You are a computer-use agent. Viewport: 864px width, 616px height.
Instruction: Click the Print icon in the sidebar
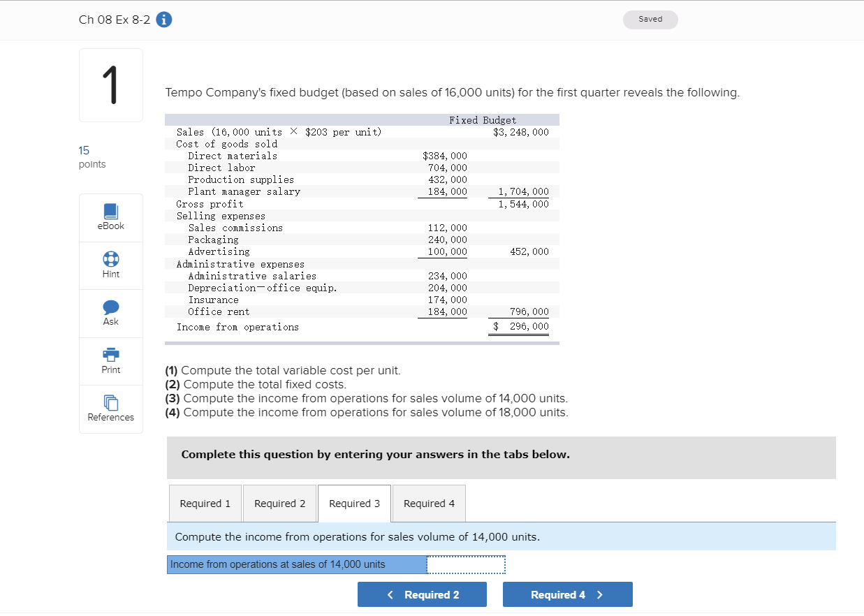(110, 355)
